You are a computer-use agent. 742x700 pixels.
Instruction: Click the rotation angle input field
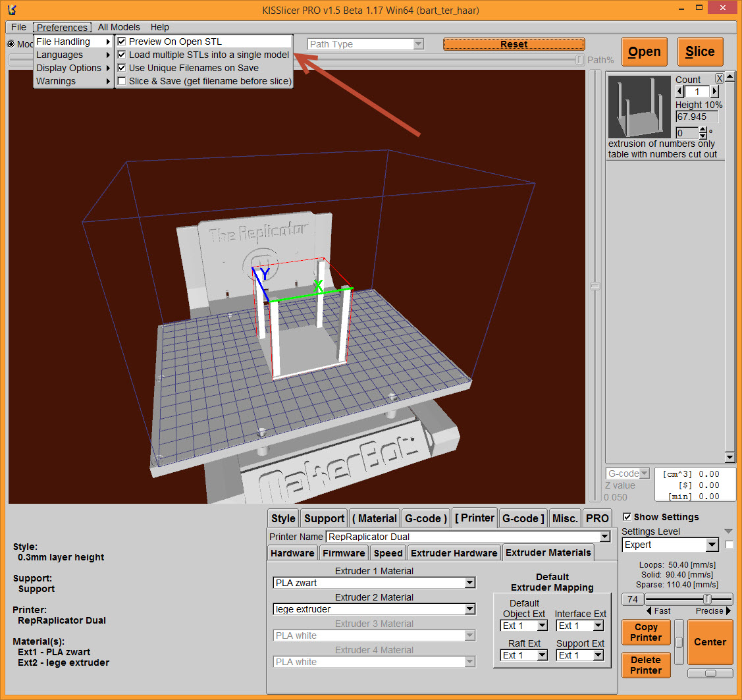(x=687, y=132)
